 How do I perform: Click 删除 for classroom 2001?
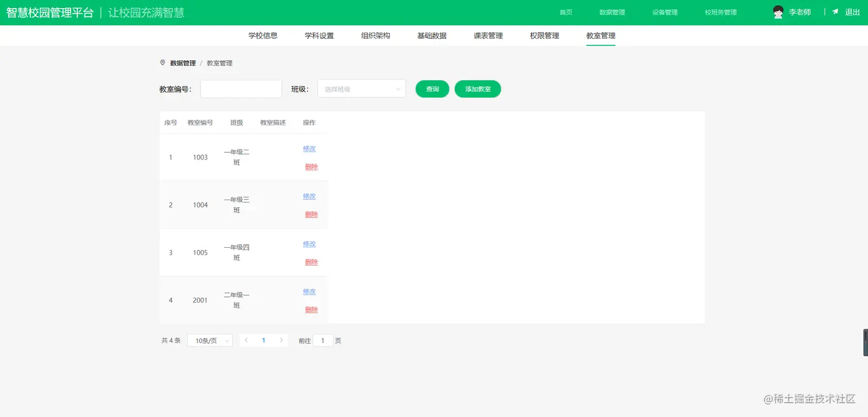311,309
